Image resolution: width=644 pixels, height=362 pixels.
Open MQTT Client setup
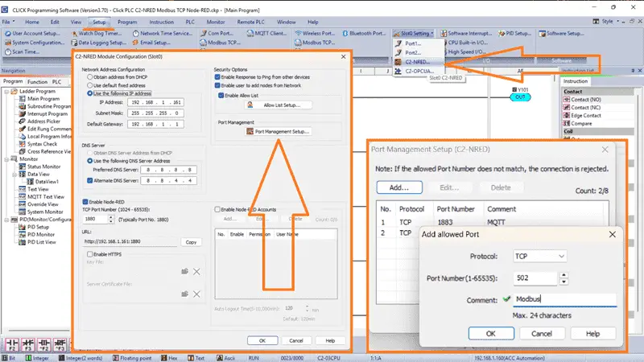[x=266, y=33]
